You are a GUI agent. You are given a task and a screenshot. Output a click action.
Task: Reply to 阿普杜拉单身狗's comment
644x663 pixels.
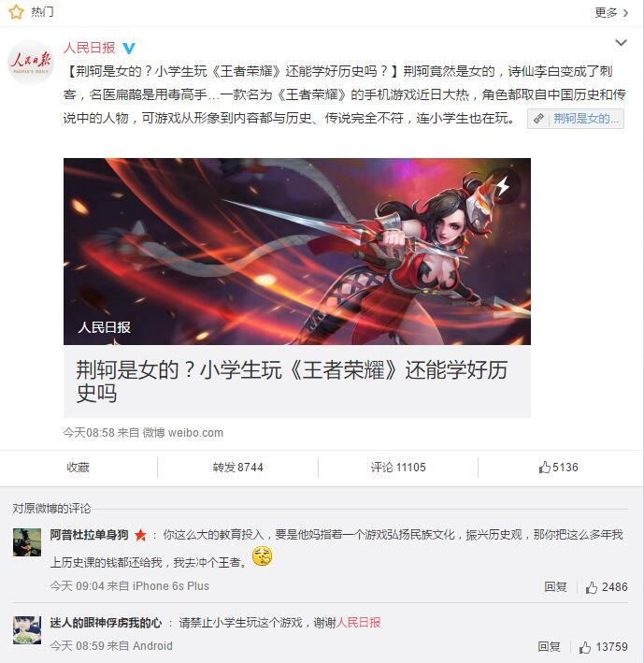coord(555,587)
